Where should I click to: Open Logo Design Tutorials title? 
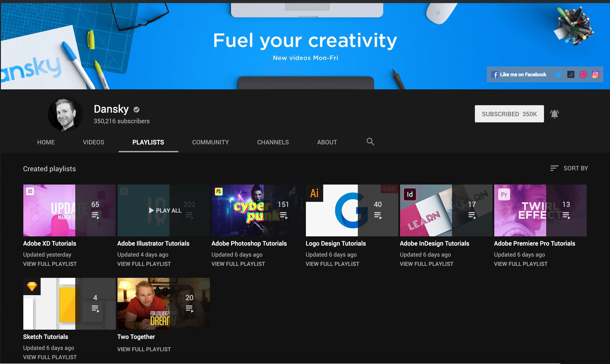[336, 243]
